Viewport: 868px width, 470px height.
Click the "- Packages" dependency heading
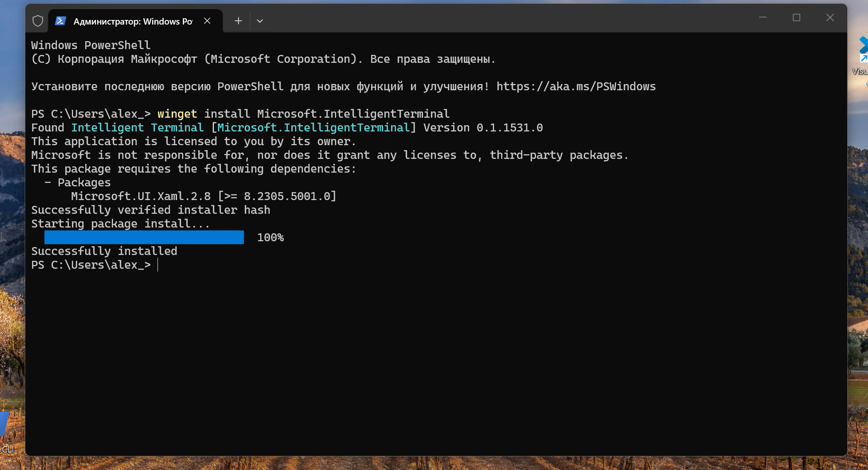click(78, 183)
